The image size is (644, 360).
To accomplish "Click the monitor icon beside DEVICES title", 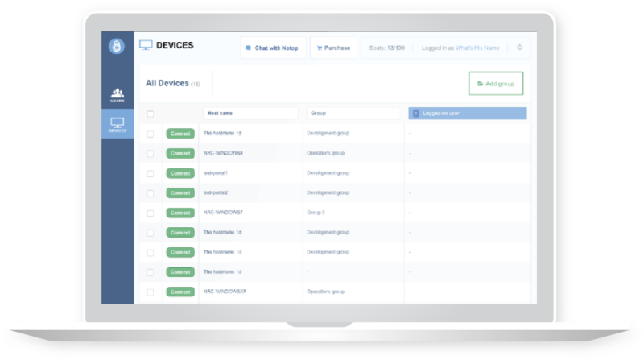I will [x=146, y=45].
